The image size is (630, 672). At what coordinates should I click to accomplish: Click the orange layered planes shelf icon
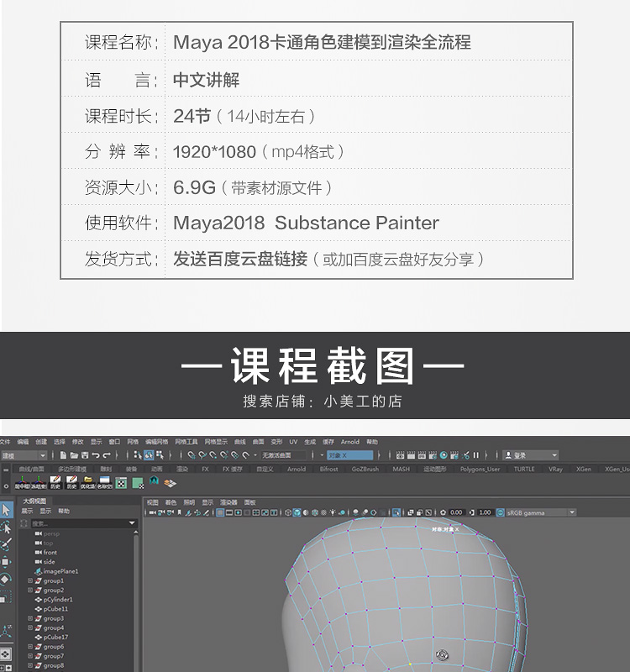[x=171, y=483]
